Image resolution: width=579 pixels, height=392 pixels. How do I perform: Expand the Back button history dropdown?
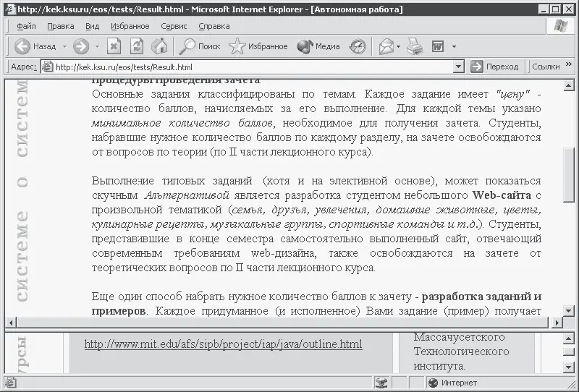tap(64, 46)
